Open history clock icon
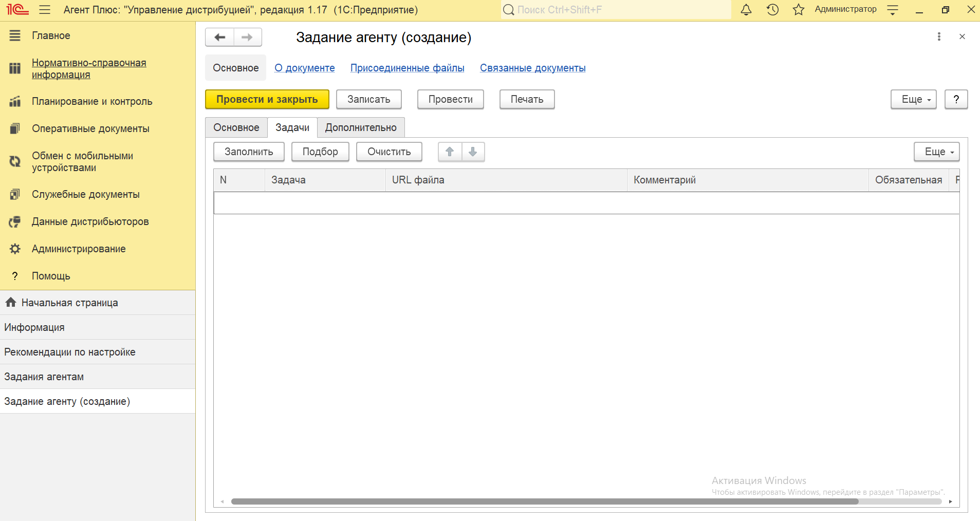 pos(772,10)
